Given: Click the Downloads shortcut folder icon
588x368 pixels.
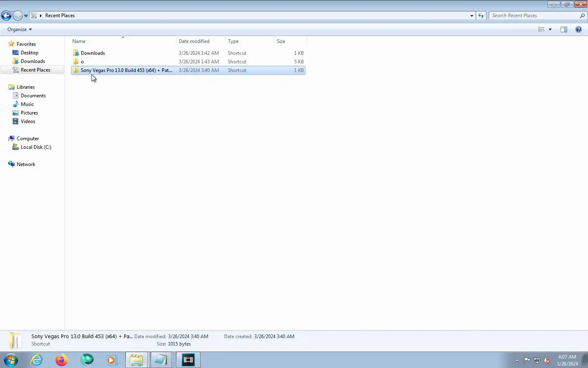Looking at the screenshot, I should pyautogui.click(x=76, y=53).
